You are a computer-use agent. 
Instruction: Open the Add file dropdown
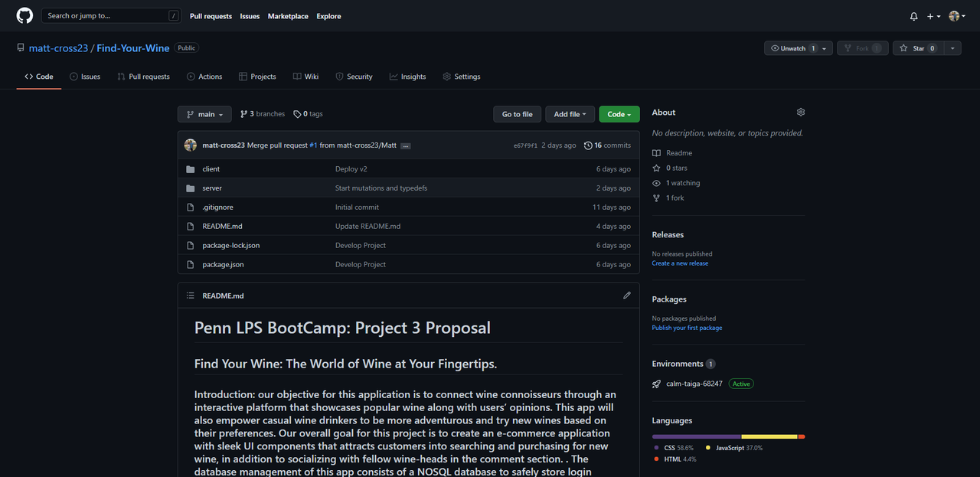(x=570, y=114)
